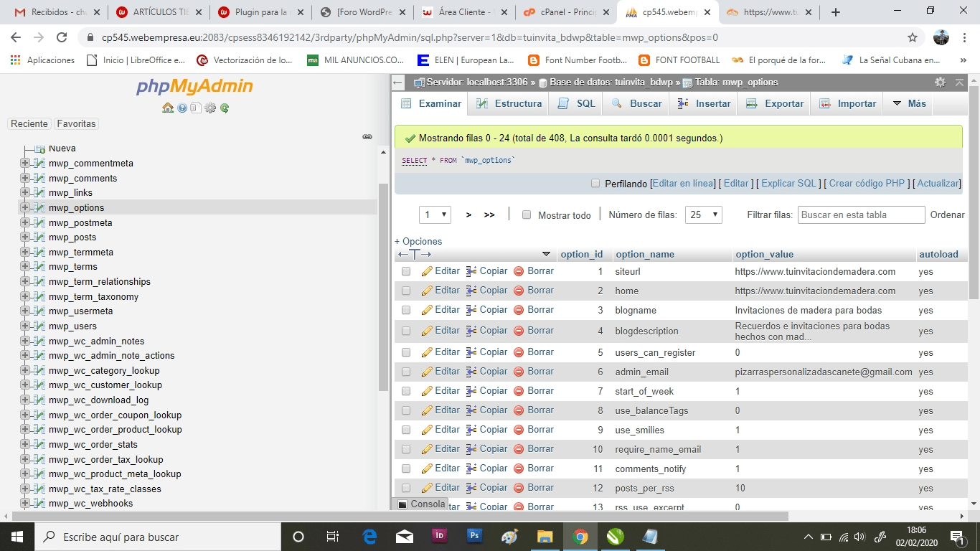980x551 pixels.
Task: Click the SQL docs page icon in sidebar
Action: point(196,108)
